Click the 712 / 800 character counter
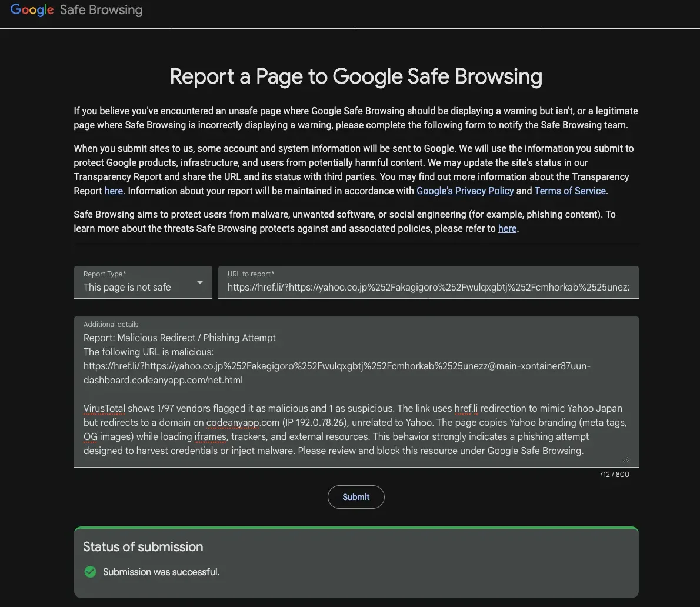Image resolution: width=700 pixels, height=607 pixels. pyautogui.click(x=614, y=474)
